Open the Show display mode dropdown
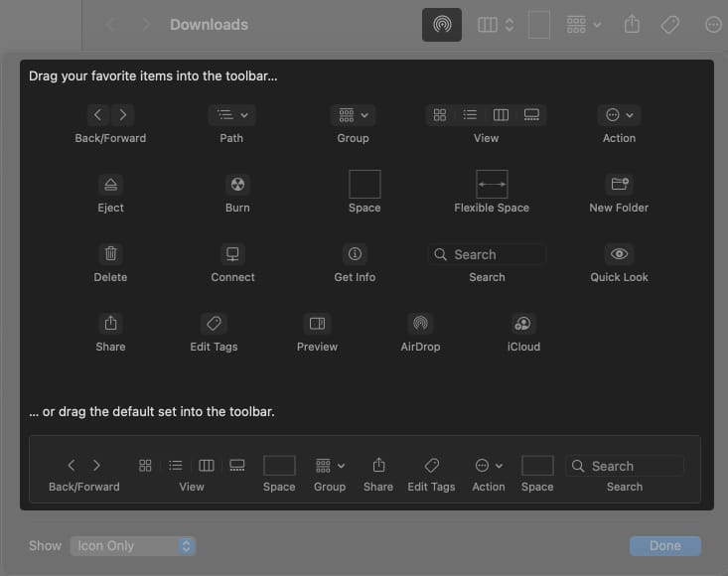This screenshot has height=576, width=728. click(133, 546)
